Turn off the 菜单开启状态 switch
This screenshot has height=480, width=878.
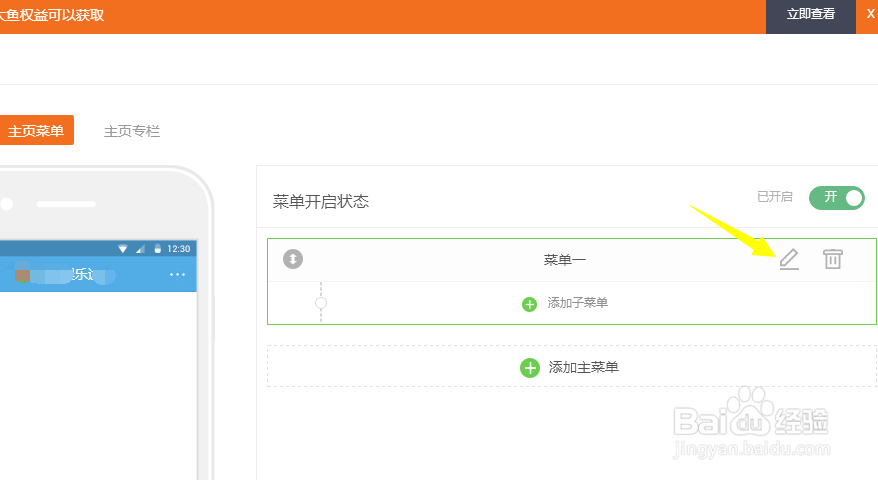tap(837, 197)
